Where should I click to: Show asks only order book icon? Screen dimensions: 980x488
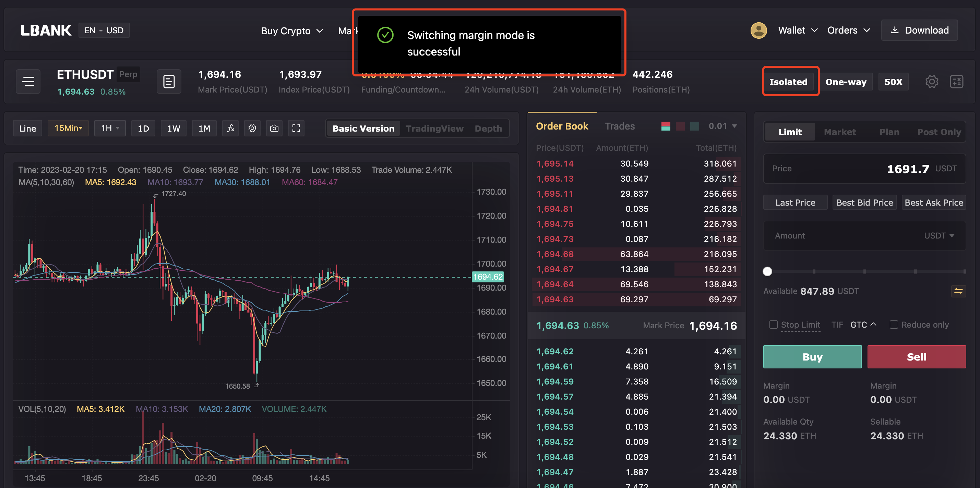click(680, 126)
